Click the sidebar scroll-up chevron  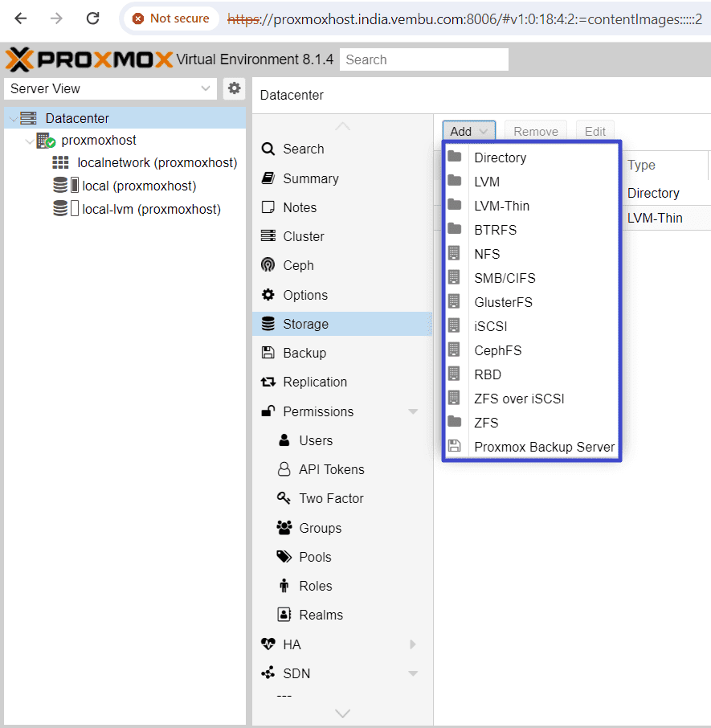click(x=342, y=126)
